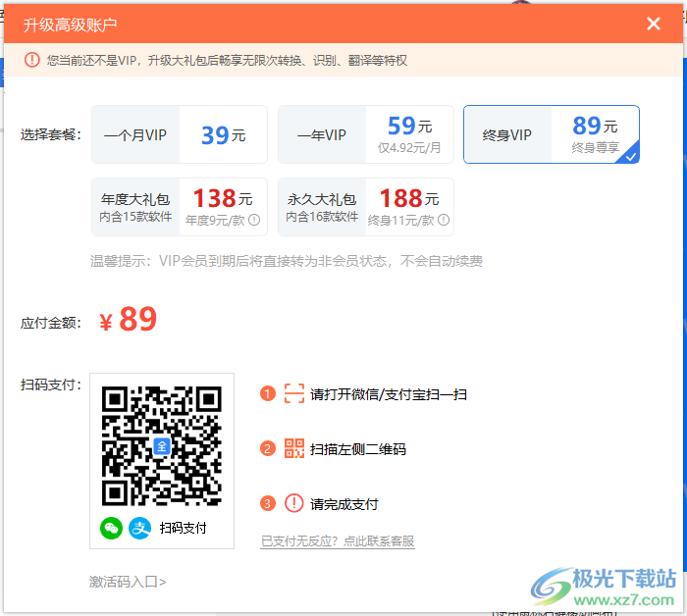Open the 激活码入口 link
Viewport: 687px width, 616px height.
(x=128, y=582)
